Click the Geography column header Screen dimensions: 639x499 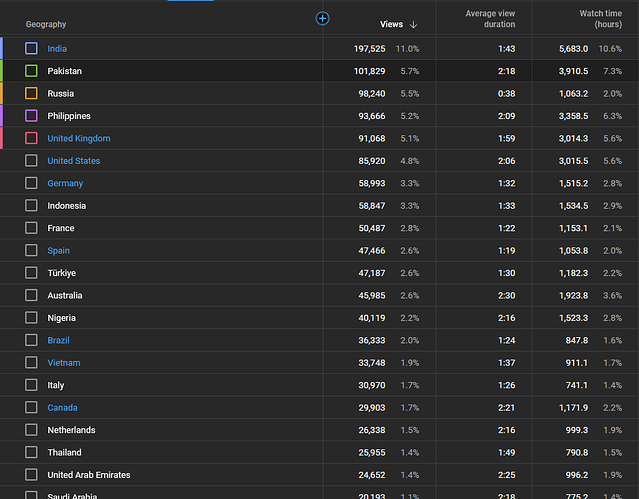(46, 24)
